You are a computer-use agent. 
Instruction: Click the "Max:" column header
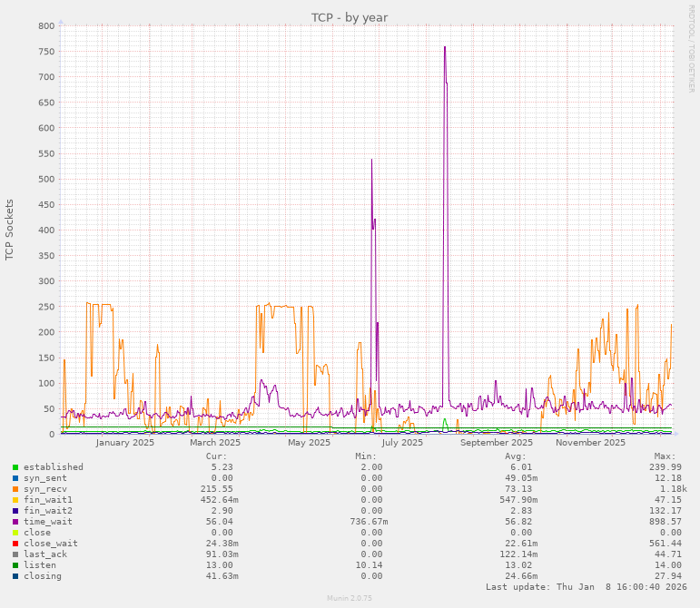pyautogui.click(x=665, y=456)
